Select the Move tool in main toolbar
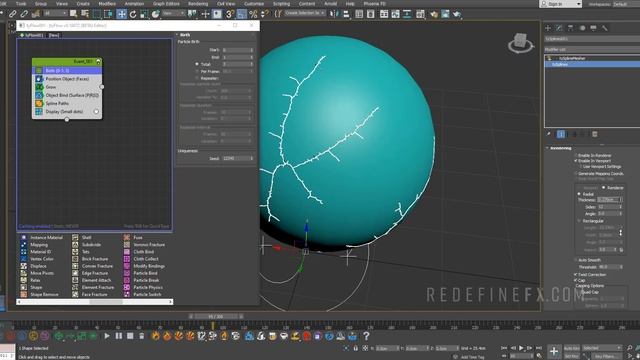The width and height of the screenshot is (640, 360). point(122,14)
